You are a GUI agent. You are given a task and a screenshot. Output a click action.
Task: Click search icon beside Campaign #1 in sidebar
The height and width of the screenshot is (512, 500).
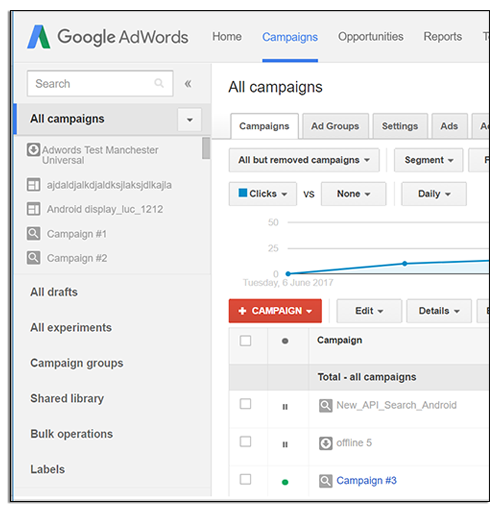(33, 233)
